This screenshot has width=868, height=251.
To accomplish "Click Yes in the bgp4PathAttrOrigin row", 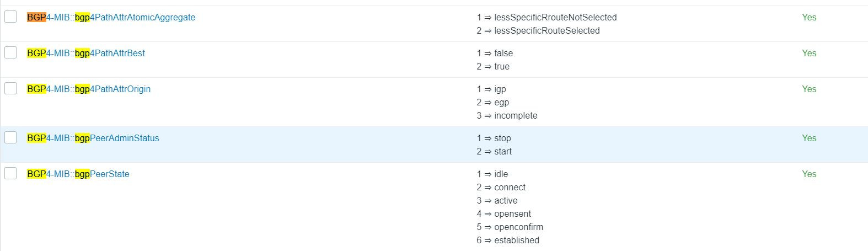I will [x=809, y=89].
